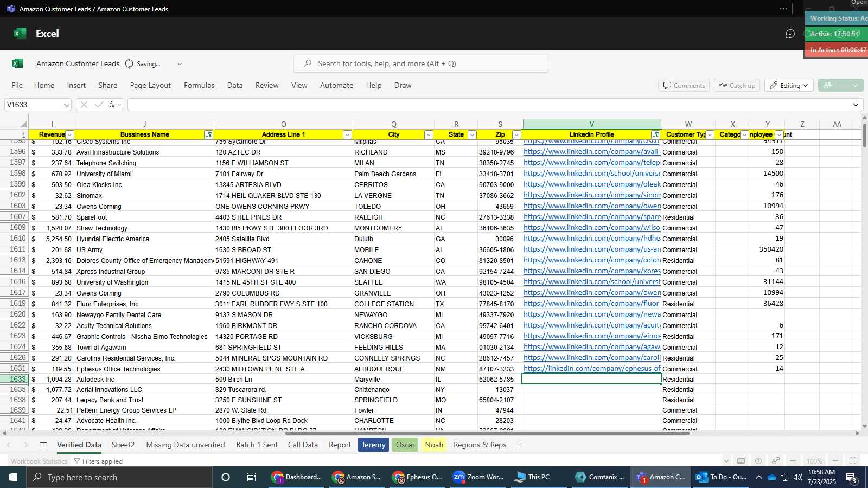Viewport: 868px width, 488px height.
Task: Switch to the Regions & Reps sheet
Action: 480,445
